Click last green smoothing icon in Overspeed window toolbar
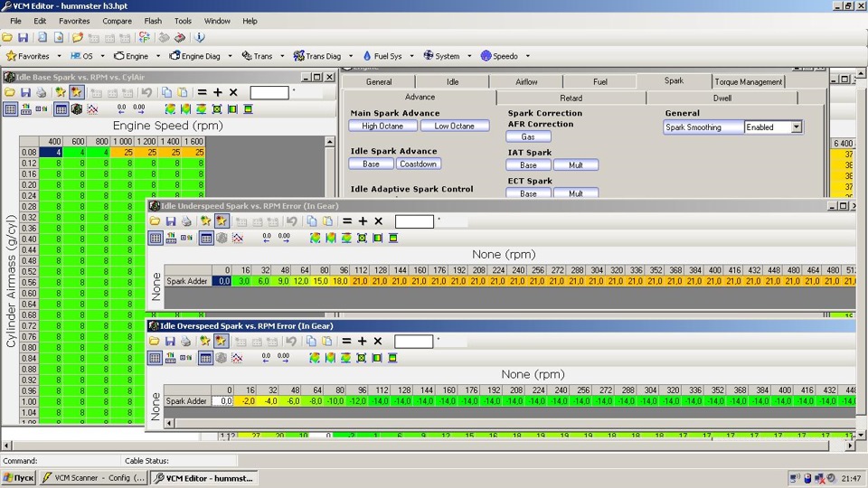 (392, 358)
